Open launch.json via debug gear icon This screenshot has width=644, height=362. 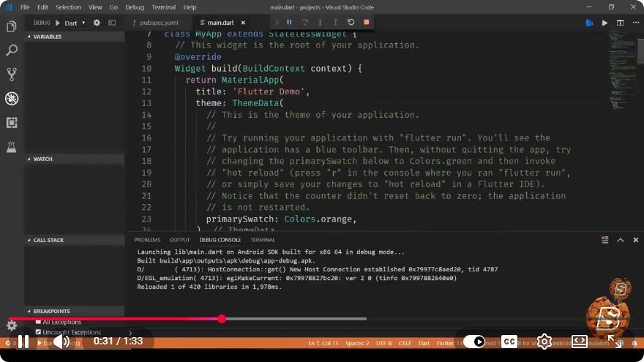(97, 23)
